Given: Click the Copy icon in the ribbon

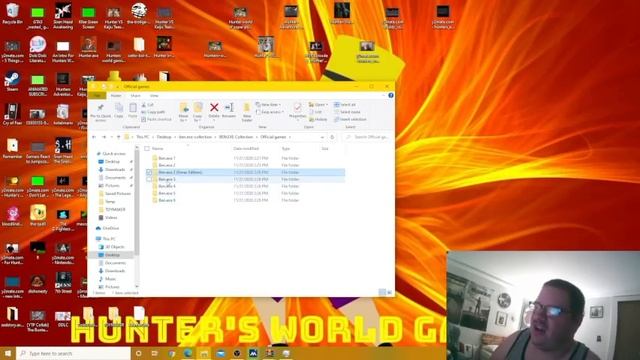Looking at the screenshot, I should click(x=119, y=108).
